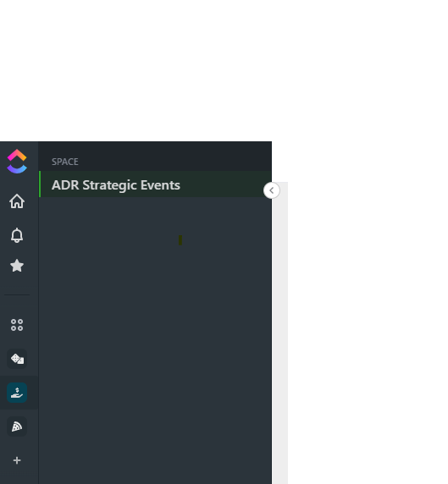Open the four-circle spaces grid icon

pyautogui.click(x=17, y=325)
